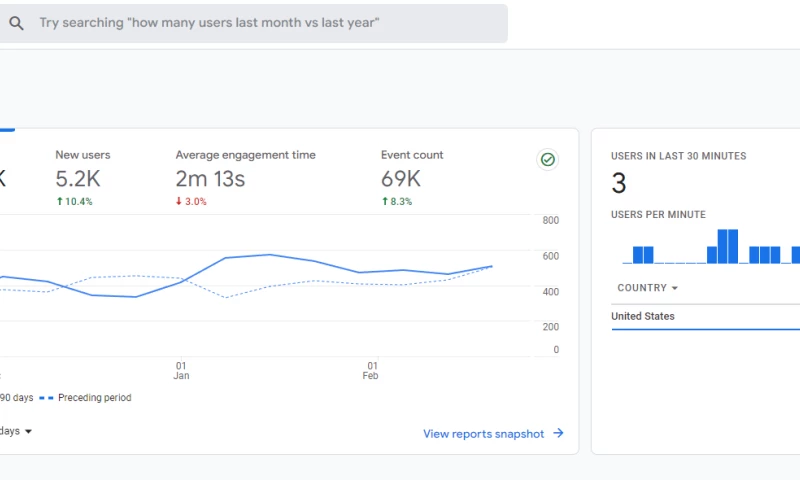Expand the days date range dropdown
Viewport: 800px width, 480px height.
pos(16,432)
